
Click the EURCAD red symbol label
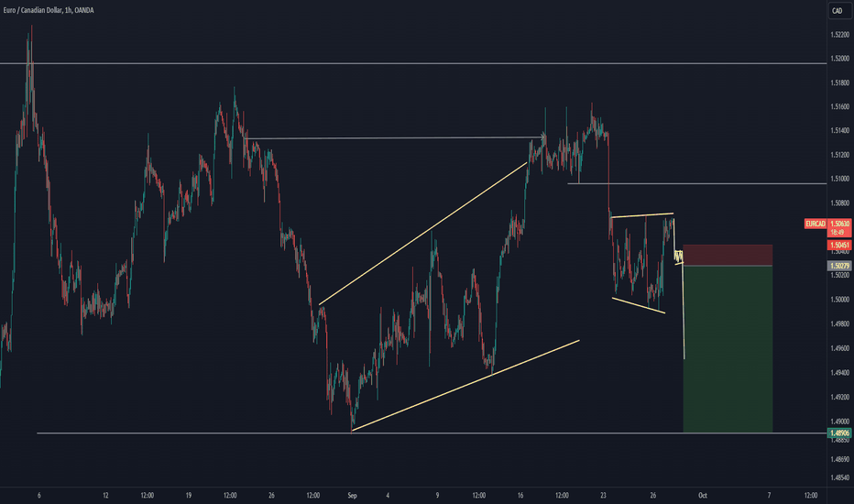(816, 224)
